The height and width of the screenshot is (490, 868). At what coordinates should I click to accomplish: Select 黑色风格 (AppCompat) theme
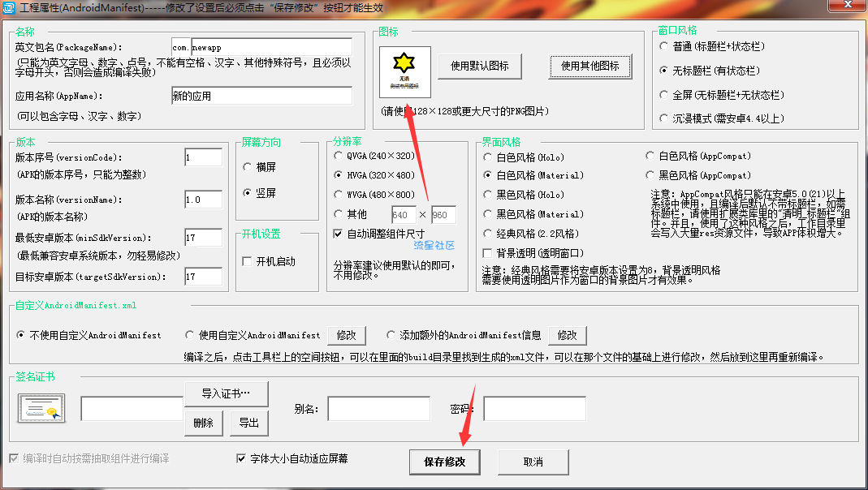(698, 175)
